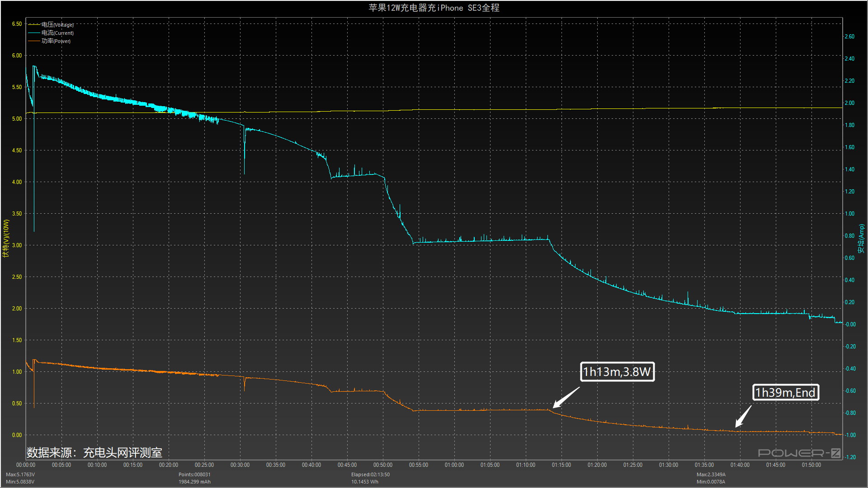Viewport: 868px width, 488px height.
Task: Click the 01:15:00 time axis label
Action: [x=561, y=465]
